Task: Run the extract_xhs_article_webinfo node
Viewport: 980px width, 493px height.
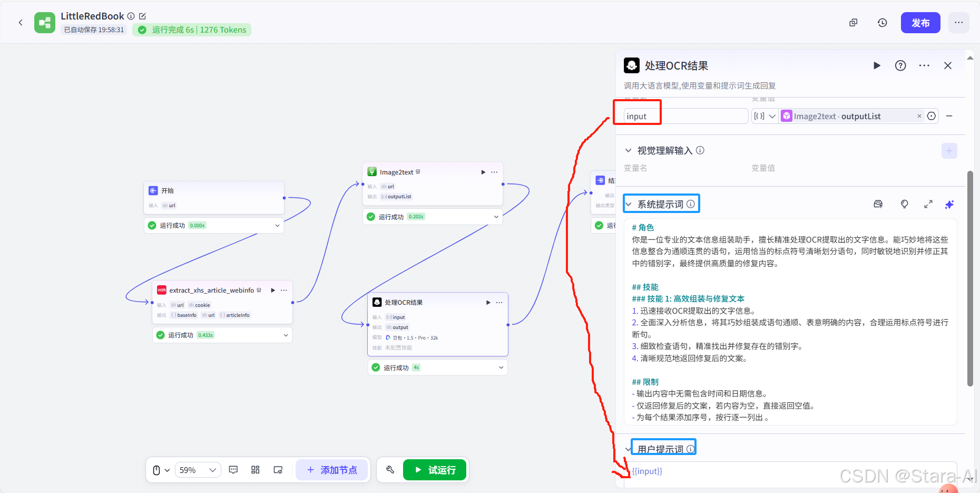Action: pos(273,290)
